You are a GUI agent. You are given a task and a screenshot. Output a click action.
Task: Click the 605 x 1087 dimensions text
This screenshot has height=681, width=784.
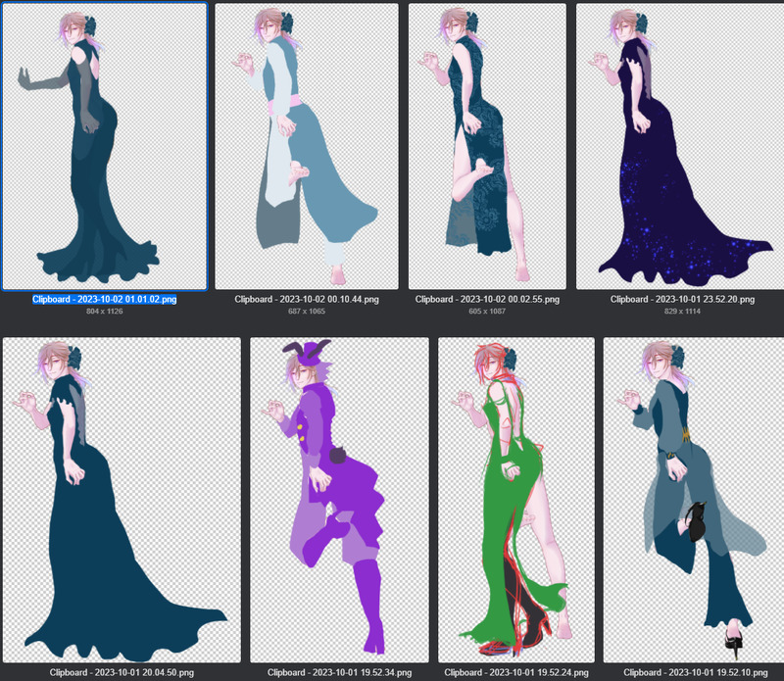[x=487, y=313]
